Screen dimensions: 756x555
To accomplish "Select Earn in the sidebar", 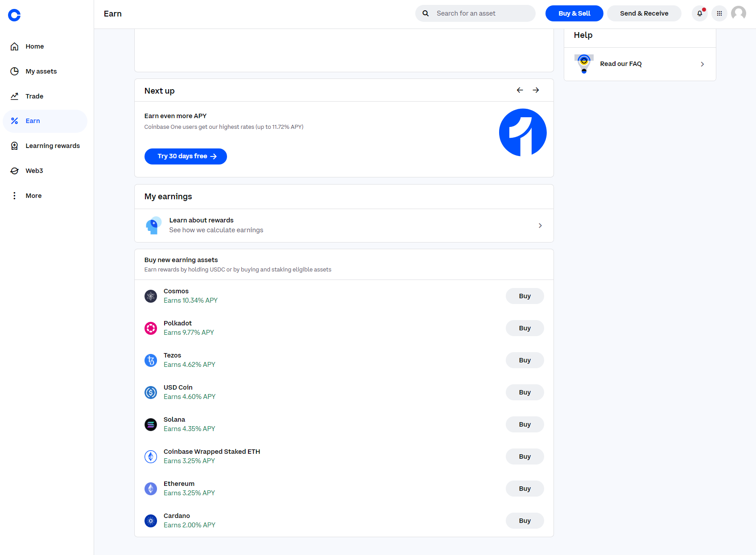I will point(45,121).
